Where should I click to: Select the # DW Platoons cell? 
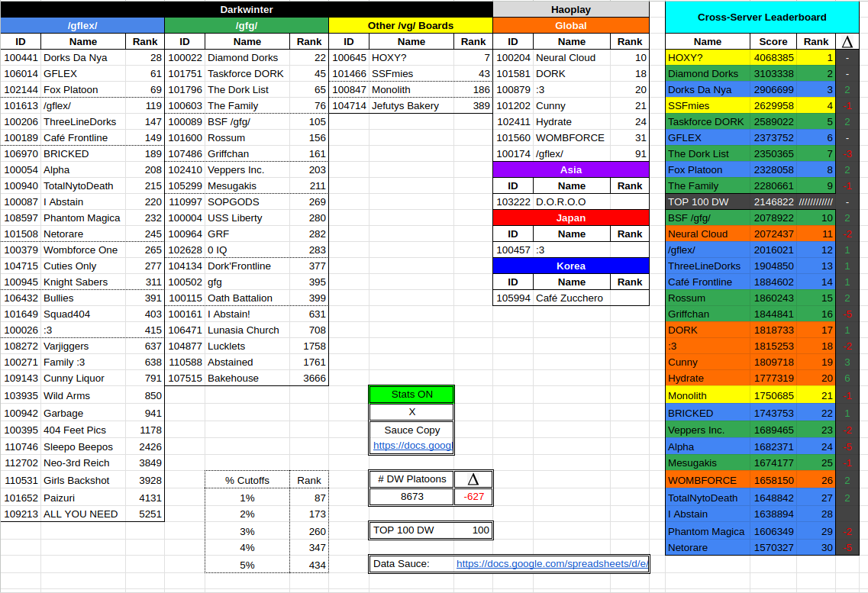411,479
